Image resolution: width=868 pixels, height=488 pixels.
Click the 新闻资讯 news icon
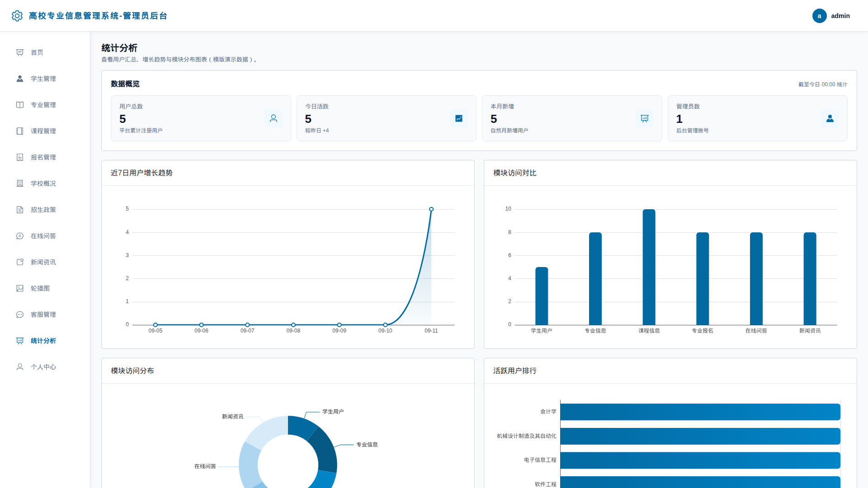coord(20,262)
